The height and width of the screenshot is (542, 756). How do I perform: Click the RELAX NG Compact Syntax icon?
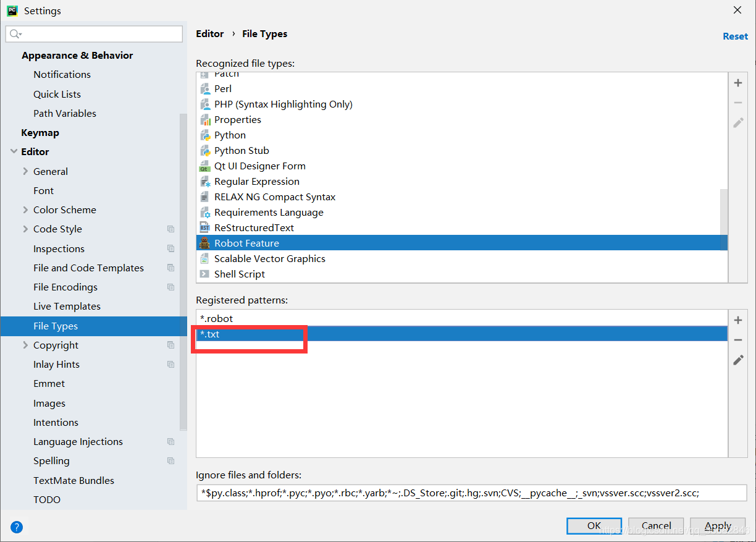pyautogui.click(x=205, y=197)
